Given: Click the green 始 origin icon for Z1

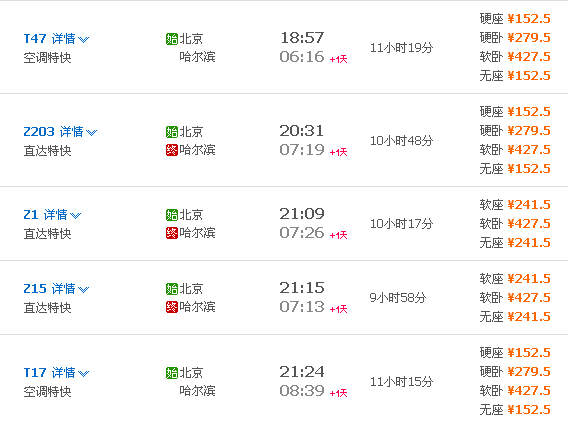Looking at the screenshot, I should click(x=172, y=215).
